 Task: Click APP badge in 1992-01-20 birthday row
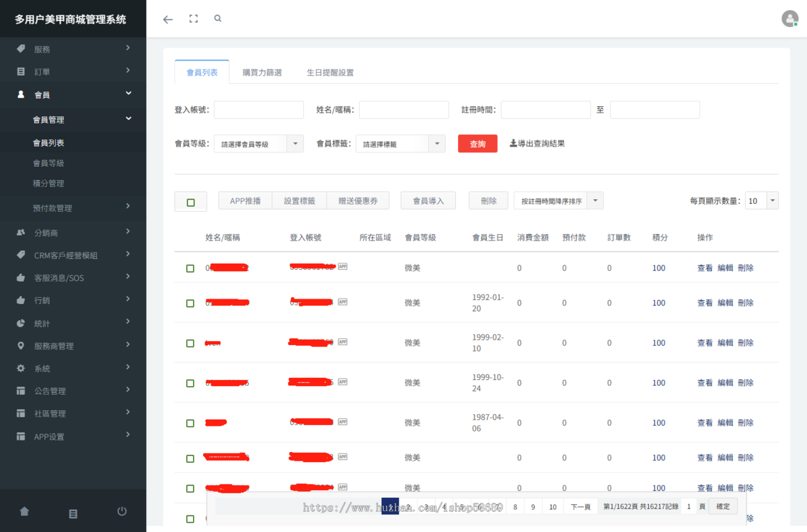[x=343, y=302]
